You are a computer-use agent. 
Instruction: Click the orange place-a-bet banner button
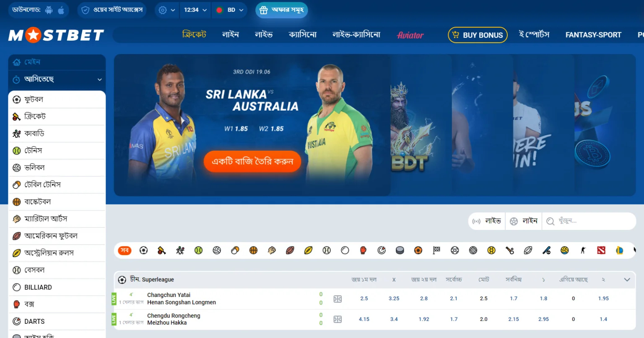tap(252, 162)
